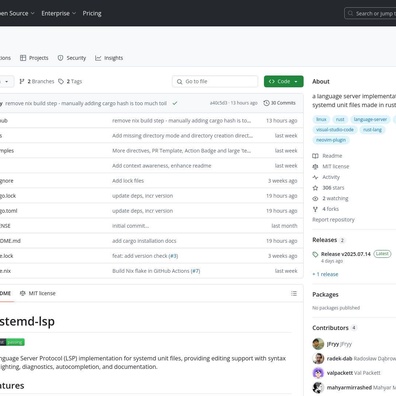The height and width of the screenshot is (396, 396).
Task: View the 30 Commits history
Action: point(279,103)
